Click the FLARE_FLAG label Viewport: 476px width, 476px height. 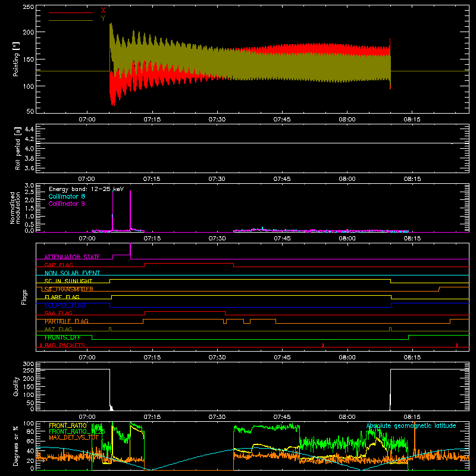pyautogui.click(x=62, y=297)
